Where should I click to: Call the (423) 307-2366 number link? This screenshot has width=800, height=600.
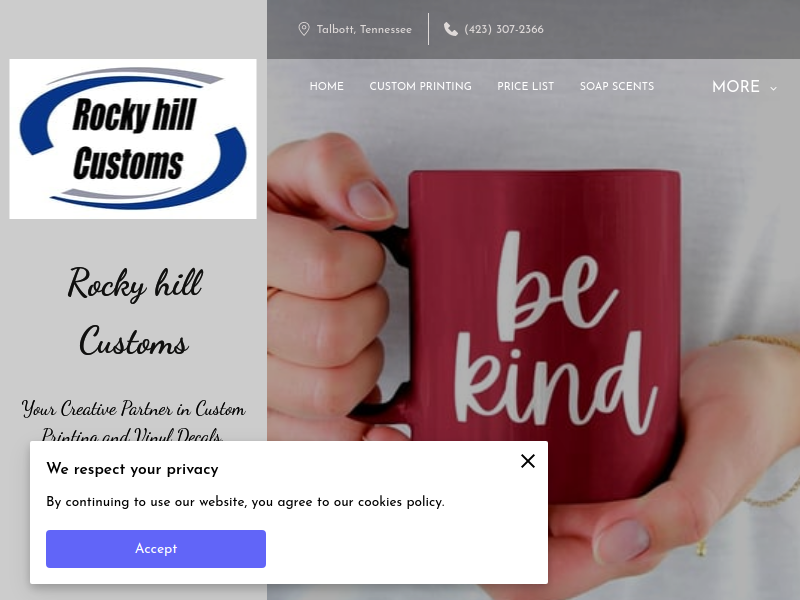[504, 30]
